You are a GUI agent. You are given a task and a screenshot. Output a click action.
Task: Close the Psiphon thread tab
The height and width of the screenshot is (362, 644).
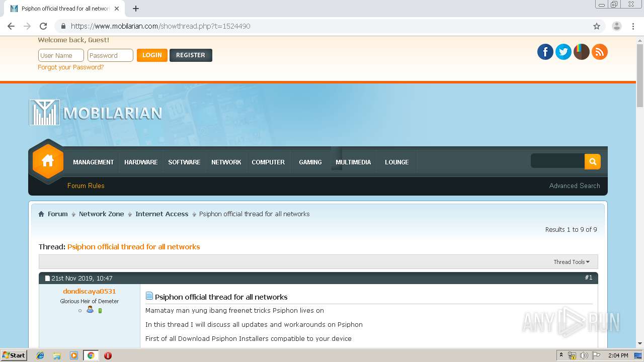(x=117, y=9)
